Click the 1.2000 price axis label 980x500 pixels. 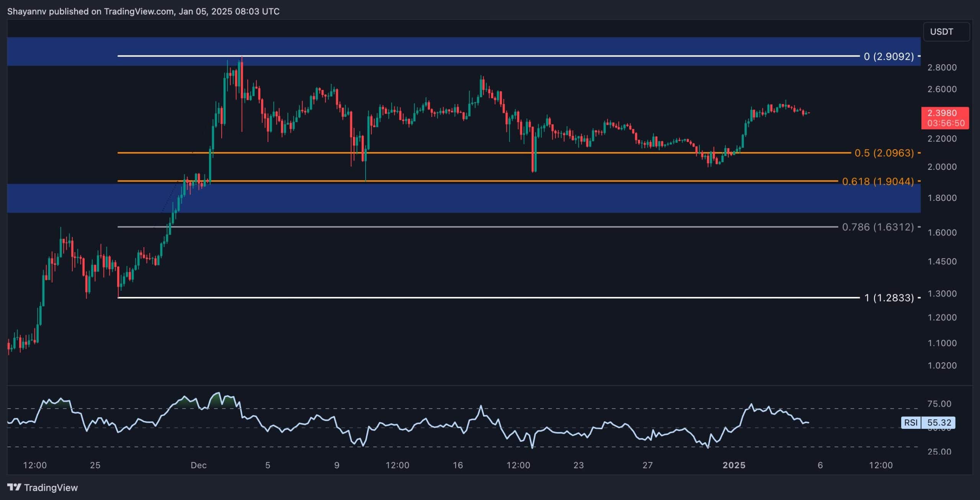tap(942, 318)
